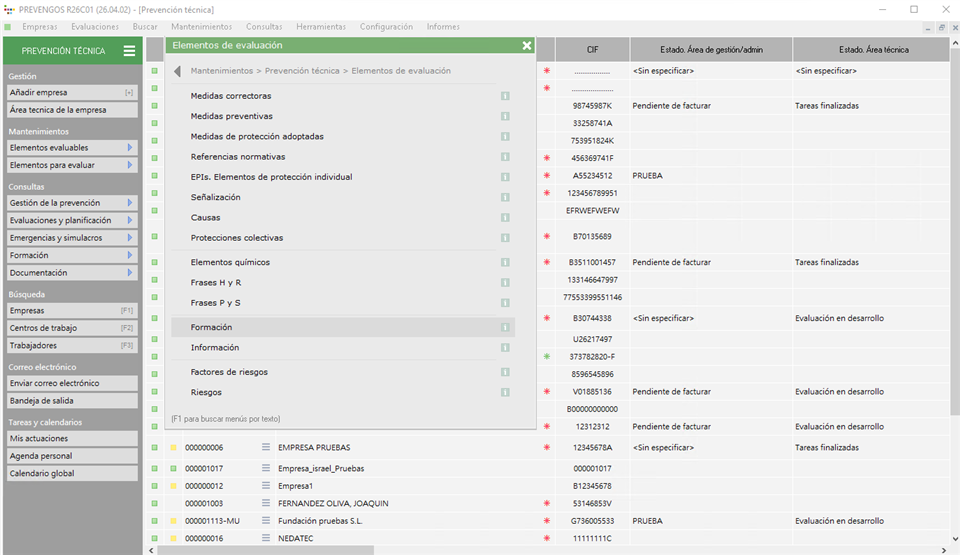Click red asterisk on Fundación pruebas S.L. row

pyautogui.click(x=546, y=521)
